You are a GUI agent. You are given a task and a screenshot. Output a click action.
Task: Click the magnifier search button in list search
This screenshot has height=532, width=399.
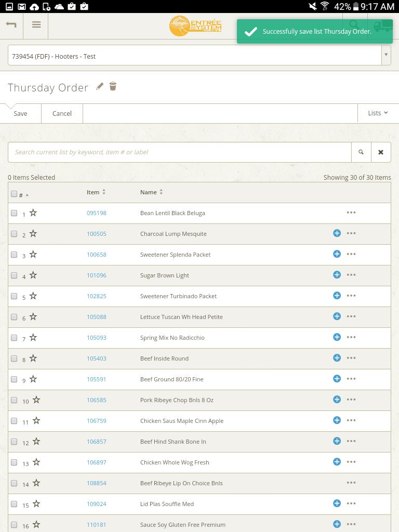pyautogui.click(x=361, y=152)
